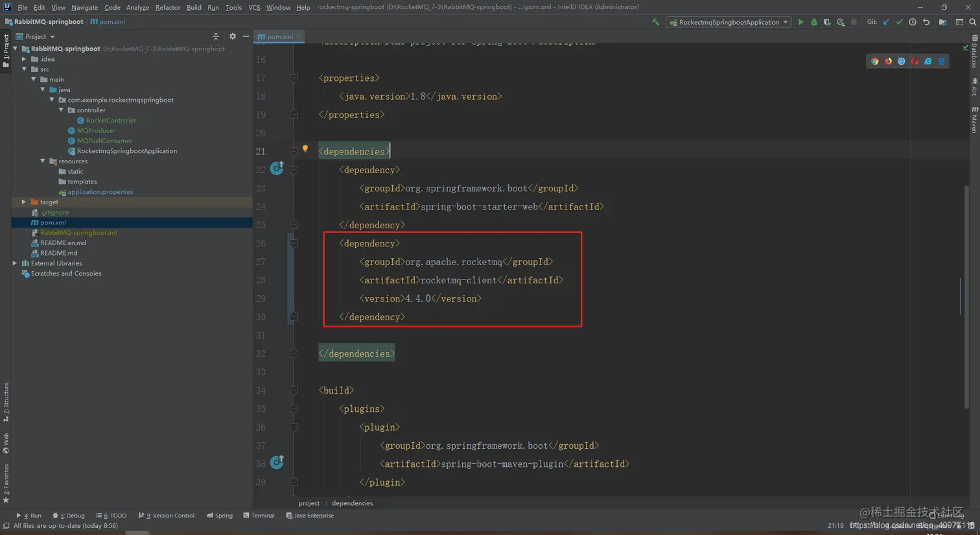Open Project Structure icon in toolbar
Screen dimensions: 980x535
pyautogui.click(x=942, y=22)
